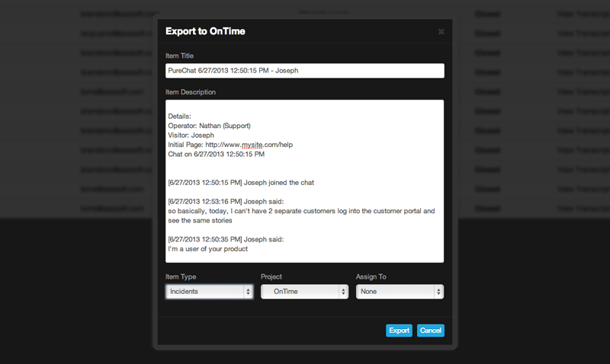Click the 'Item Title' label
This screenshot has width=610, height=364.
point(179,56)
